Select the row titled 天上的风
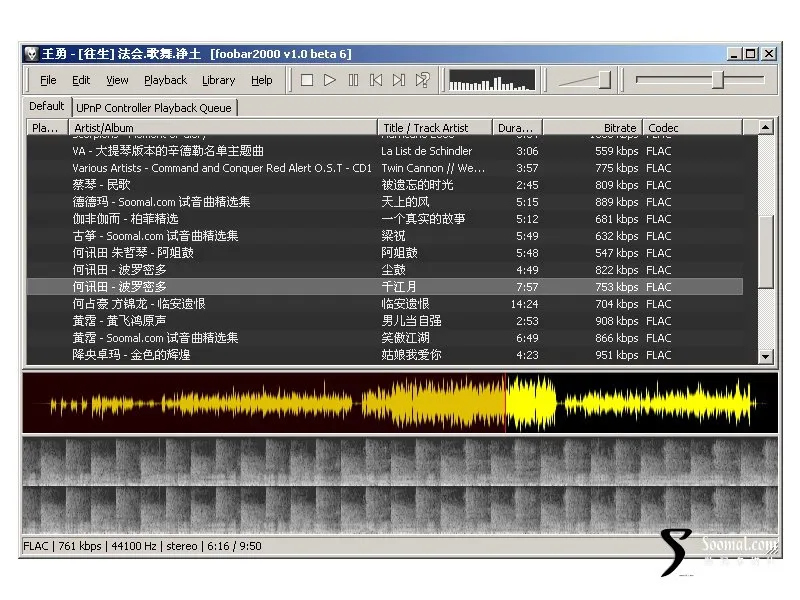800x600 pixels. pos(385,202)
